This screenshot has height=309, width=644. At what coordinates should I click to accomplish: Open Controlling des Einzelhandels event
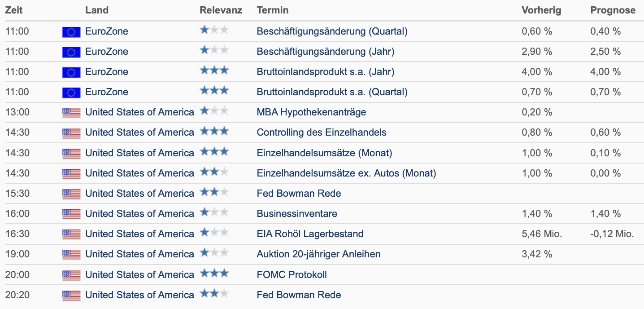pos(322,132)
